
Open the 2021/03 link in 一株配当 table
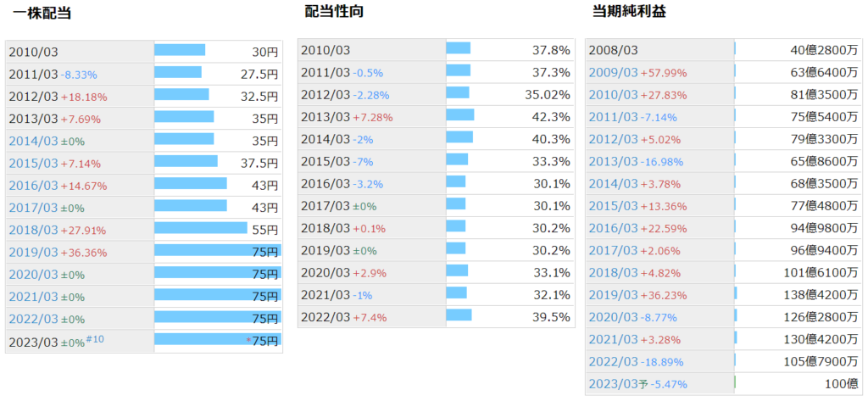point(33,297)
